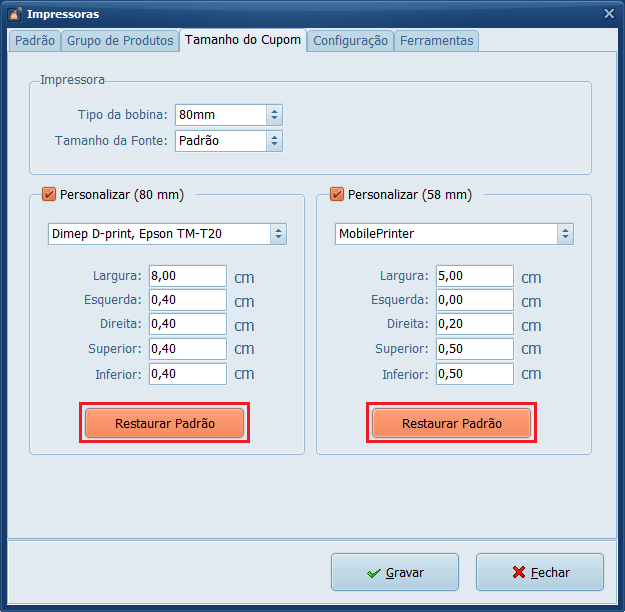
Task: Save settings with the Gravar button
Action: pyautogui.click(x=395, y=573)
